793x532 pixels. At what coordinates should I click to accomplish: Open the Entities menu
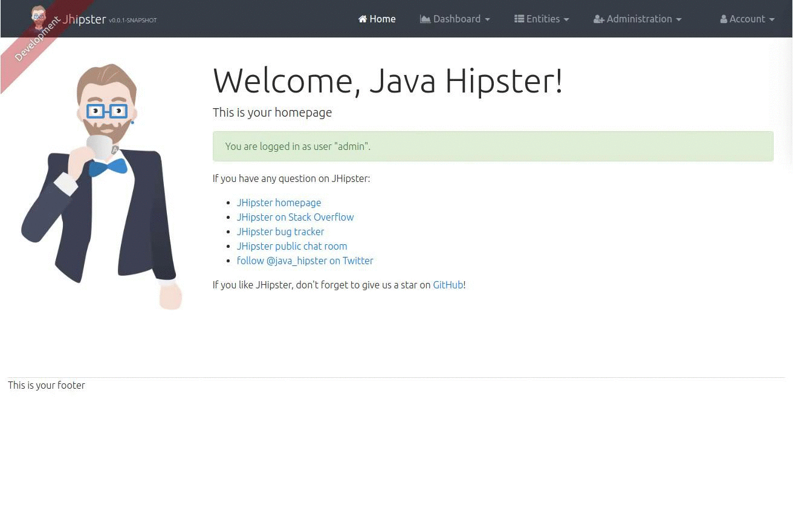pos(542,19)
